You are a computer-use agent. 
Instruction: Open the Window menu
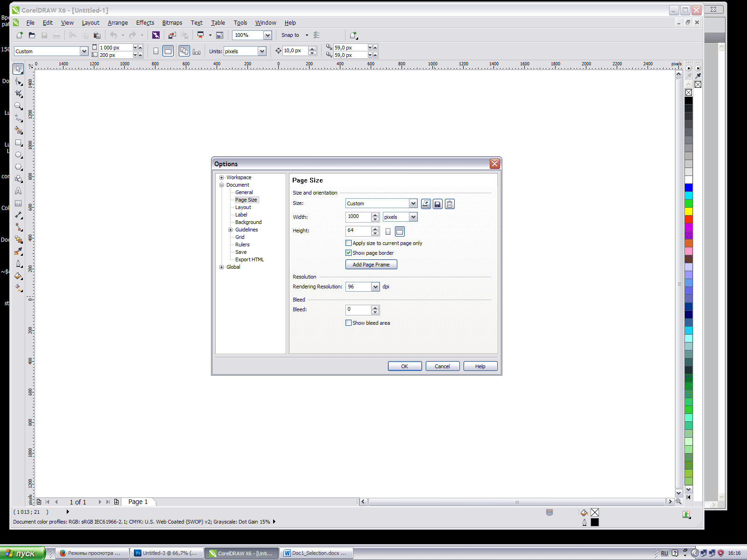coord(266,22)
